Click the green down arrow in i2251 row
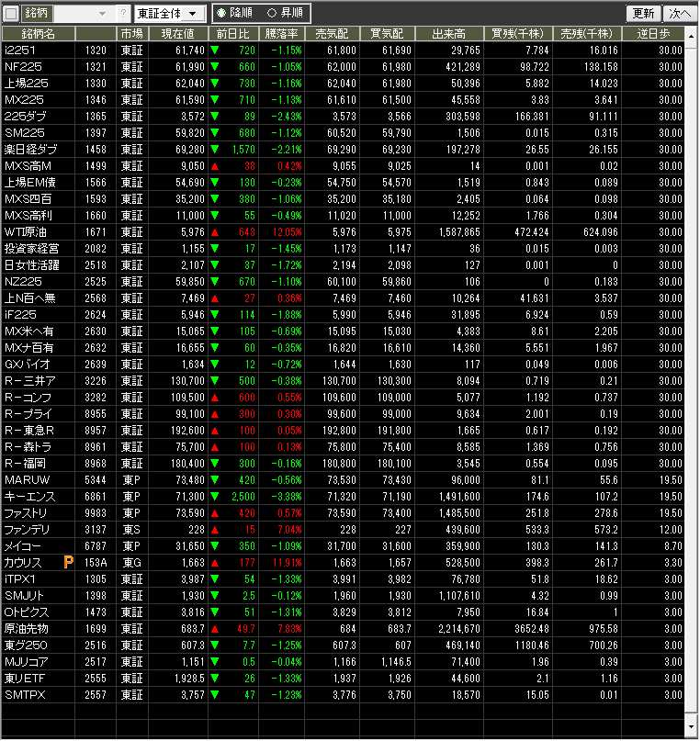 click(215, 50)
